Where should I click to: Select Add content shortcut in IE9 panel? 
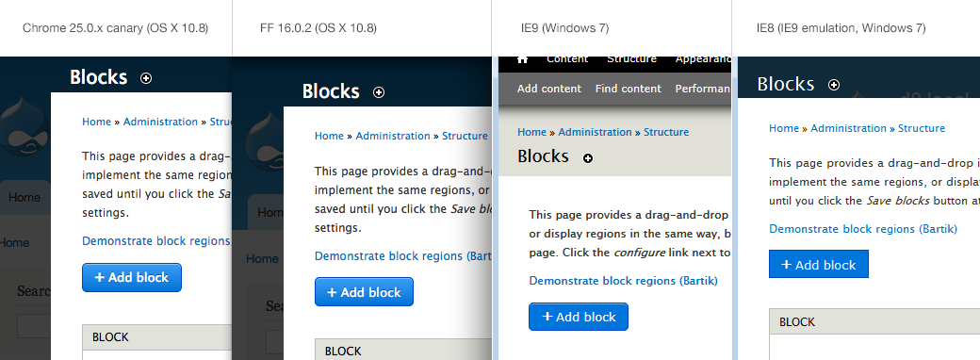[549, 89]
